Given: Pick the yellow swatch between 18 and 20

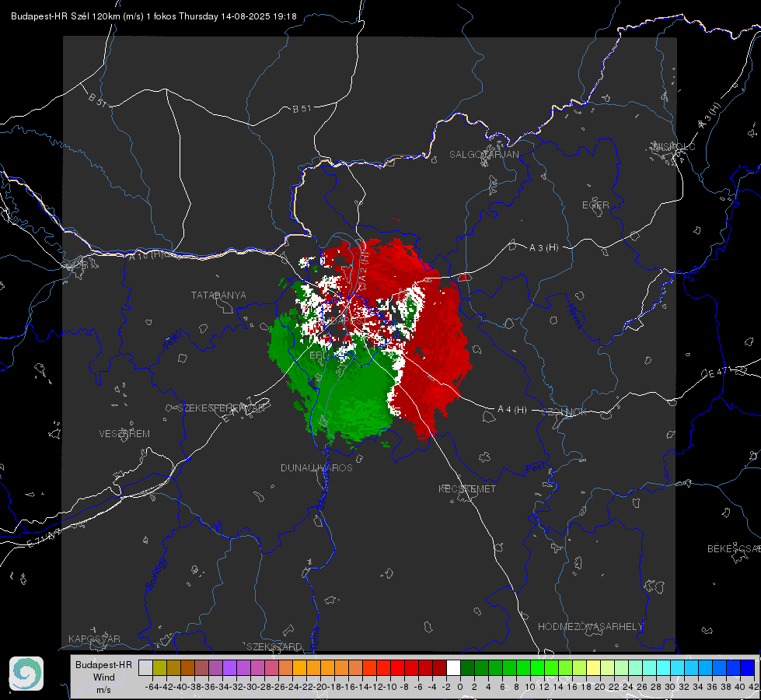Looking at the screenshot, I should tap(593, 667).
